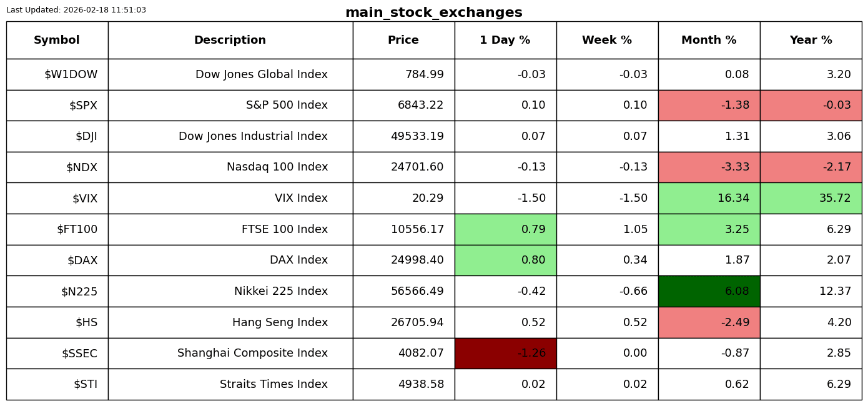Click the dark green 6.08 month cell
The width and height of the screenshot is (868, 406).
click(709, 291)
